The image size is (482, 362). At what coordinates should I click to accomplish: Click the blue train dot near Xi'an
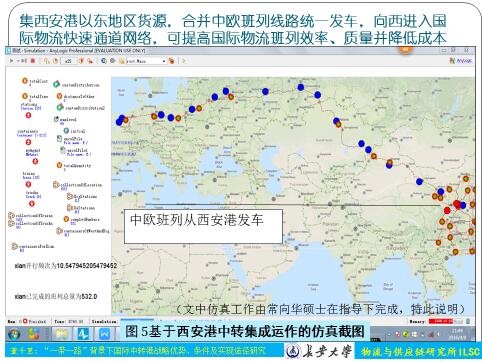463,205
